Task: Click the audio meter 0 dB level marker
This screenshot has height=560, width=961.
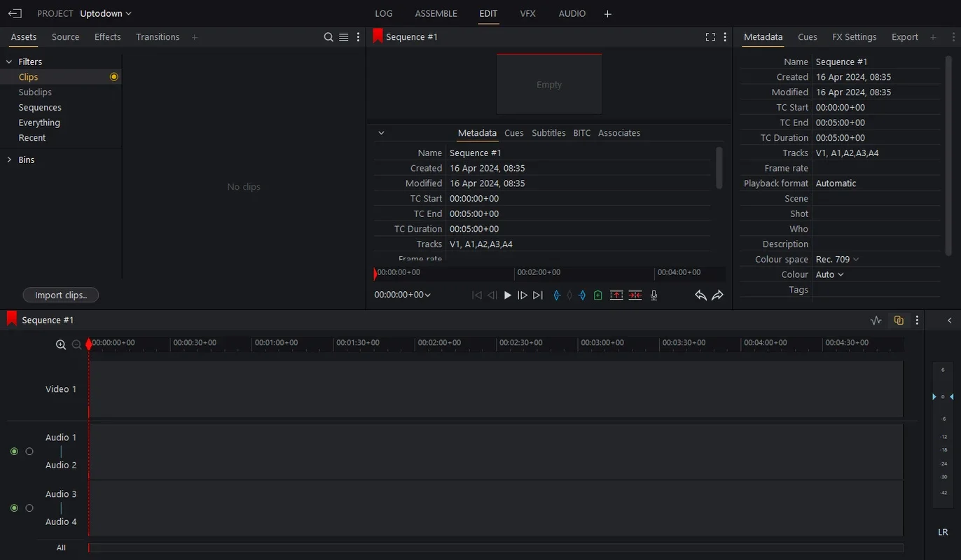Action: [943, 397]
